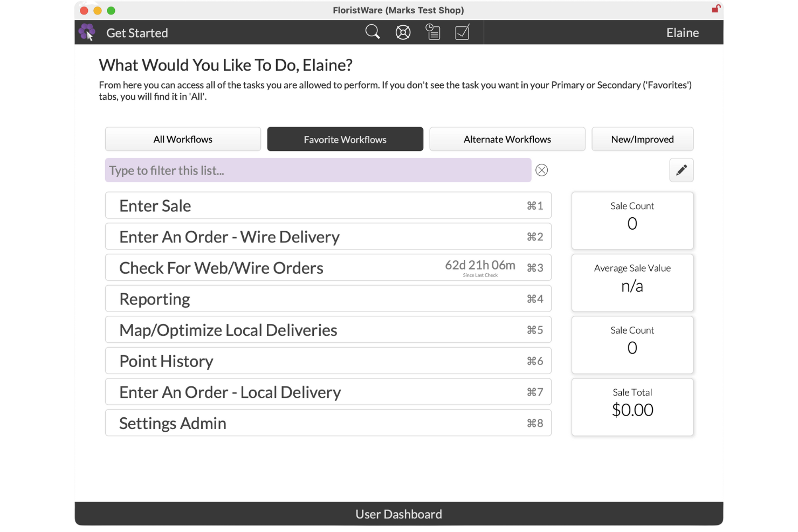This screenshot has height=532, width=798.
Task: Start Check For Web/Wire Orders
Action: (x=328, y=267)
